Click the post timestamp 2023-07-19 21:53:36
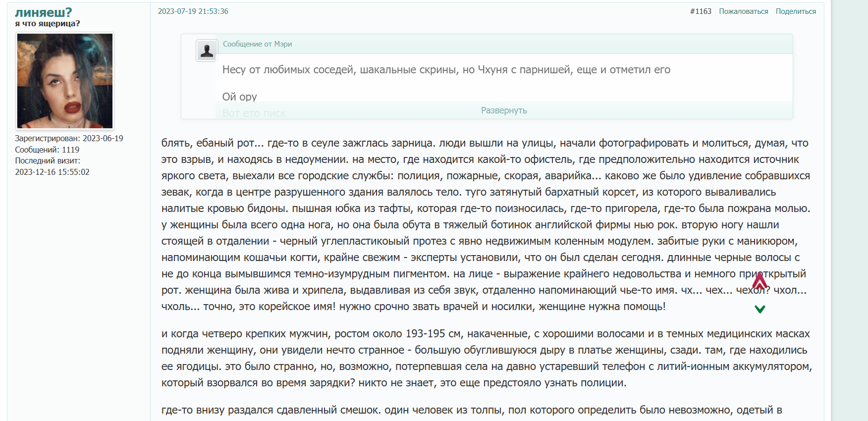This screenshot has height=421, width=868. 193,11
